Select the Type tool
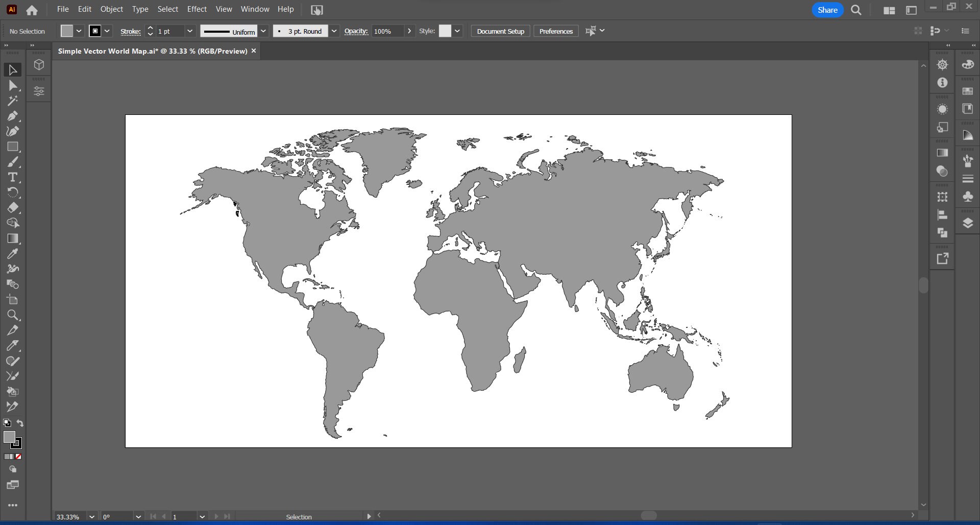Image resolution: width=980 pixels, height=525 pixels. coord(12,177)
